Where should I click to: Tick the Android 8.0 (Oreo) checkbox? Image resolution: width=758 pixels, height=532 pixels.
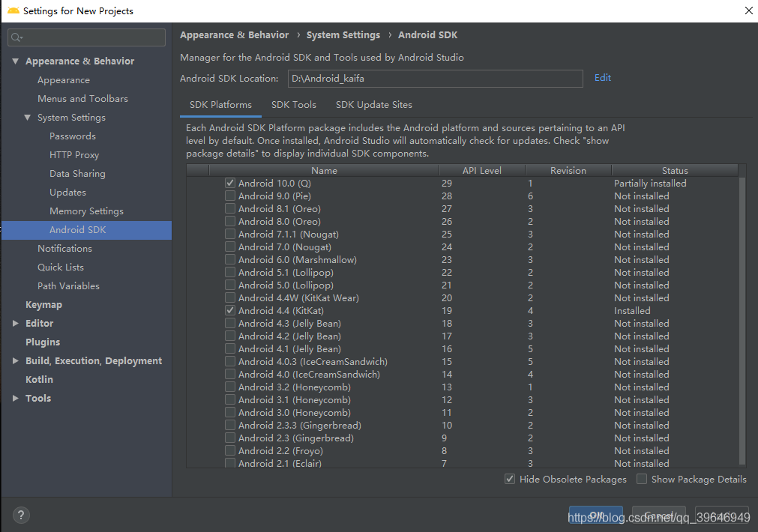(230, 221)
